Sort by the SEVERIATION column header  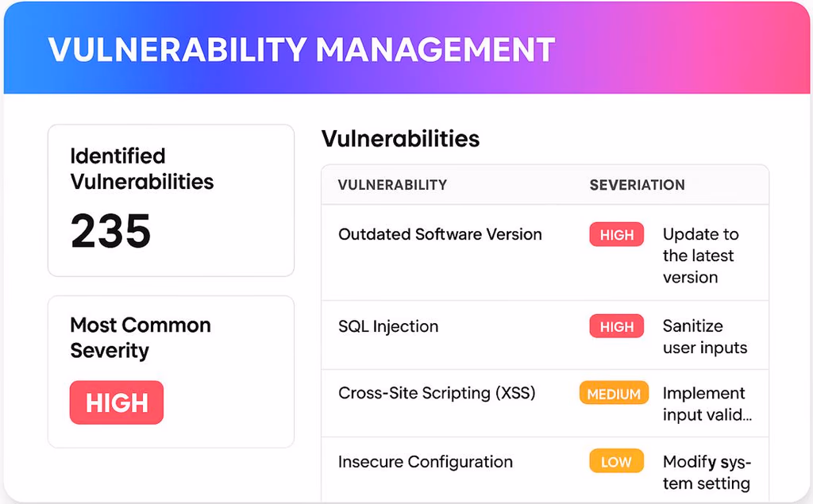point(637,185)
